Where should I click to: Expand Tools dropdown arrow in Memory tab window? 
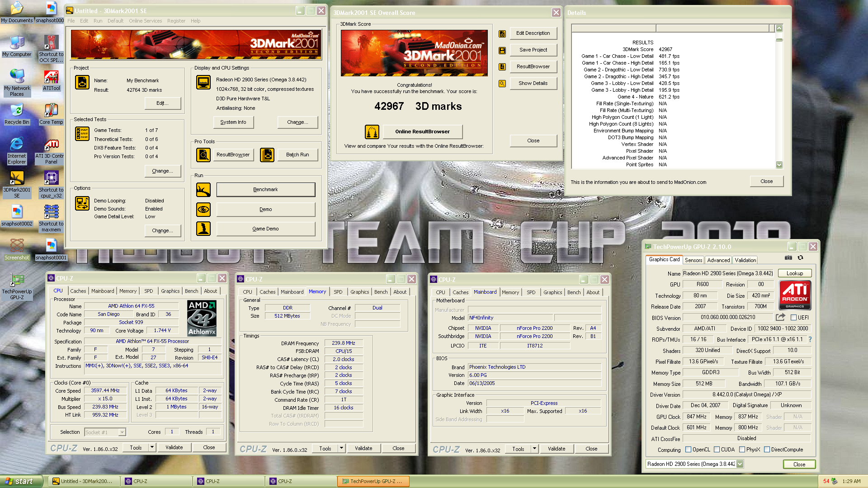[x=341, y=449]
